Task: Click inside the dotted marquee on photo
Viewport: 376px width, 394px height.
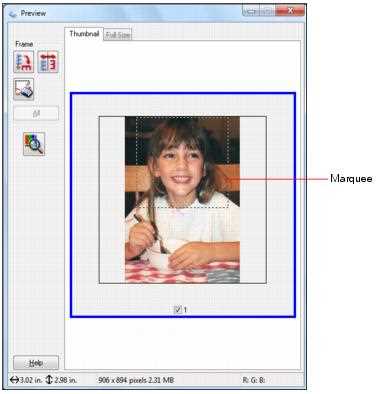Action: click(182, 162)
